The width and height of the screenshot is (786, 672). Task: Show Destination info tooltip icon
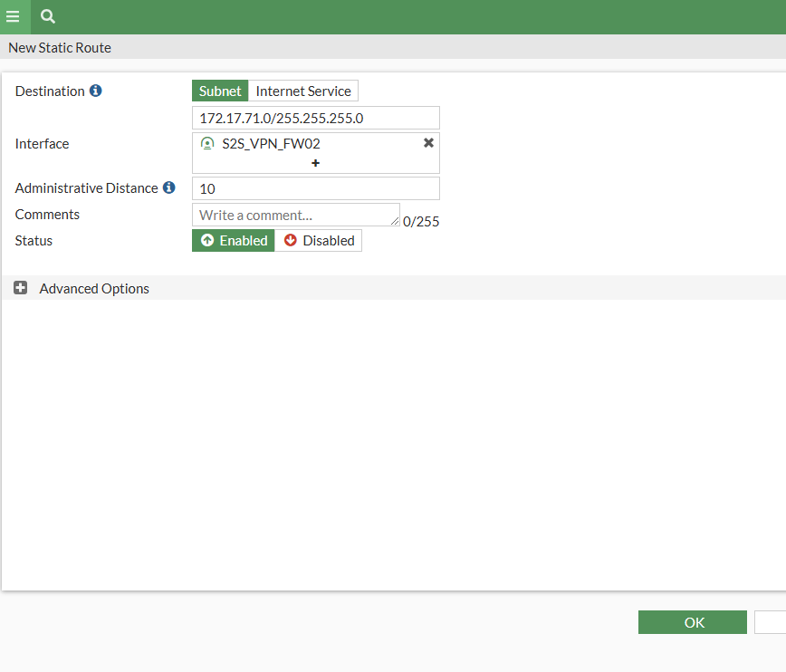point(96,91)
